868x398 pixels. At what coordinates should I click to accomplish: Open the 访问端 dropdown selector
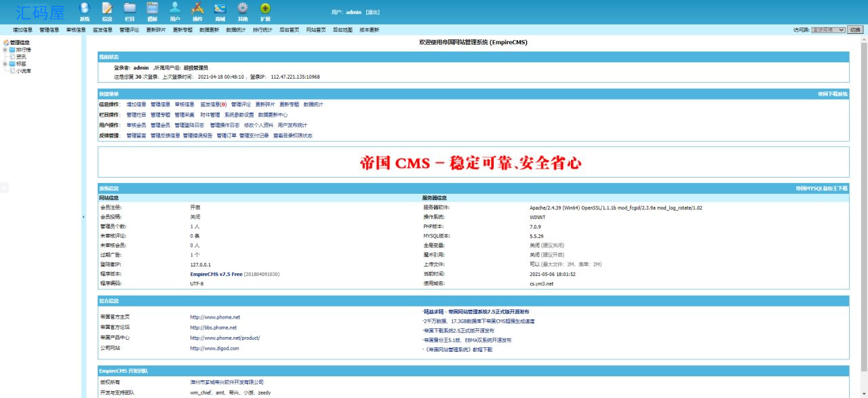[x=829, y=30]
